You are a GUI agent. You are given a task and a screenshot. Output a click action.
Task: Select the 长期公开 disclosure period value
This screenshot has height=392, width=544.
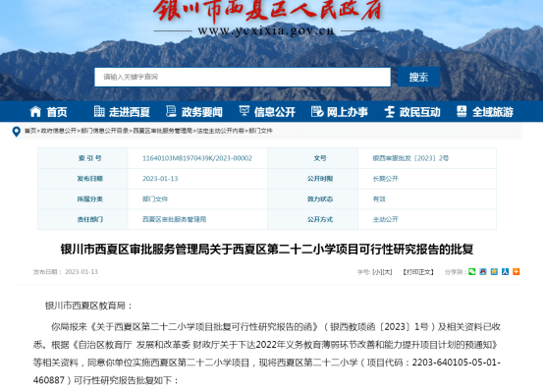point(386,179)
